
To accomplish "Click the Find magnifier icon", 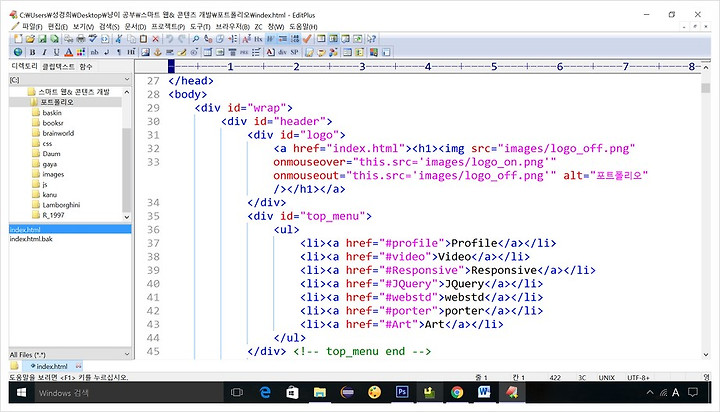I will [196, 39].
